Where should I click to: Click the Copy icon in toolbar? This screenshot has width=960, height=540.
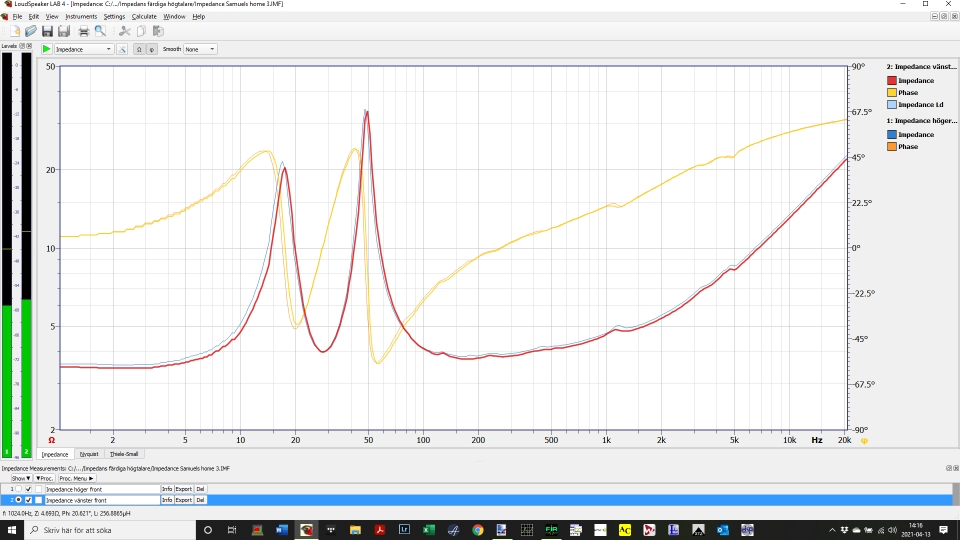point(141,31)
